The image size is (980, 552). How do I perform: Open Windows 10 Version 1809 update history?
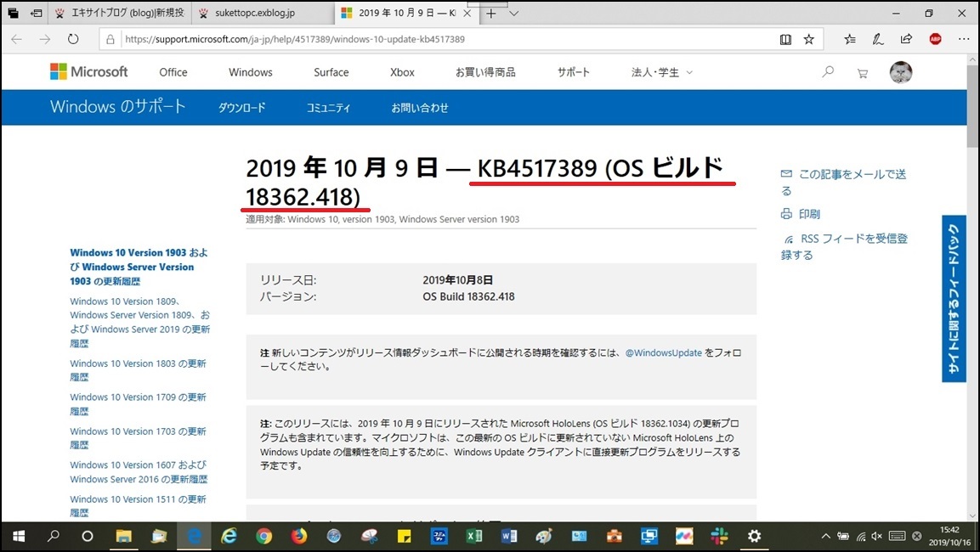(140, 322)
